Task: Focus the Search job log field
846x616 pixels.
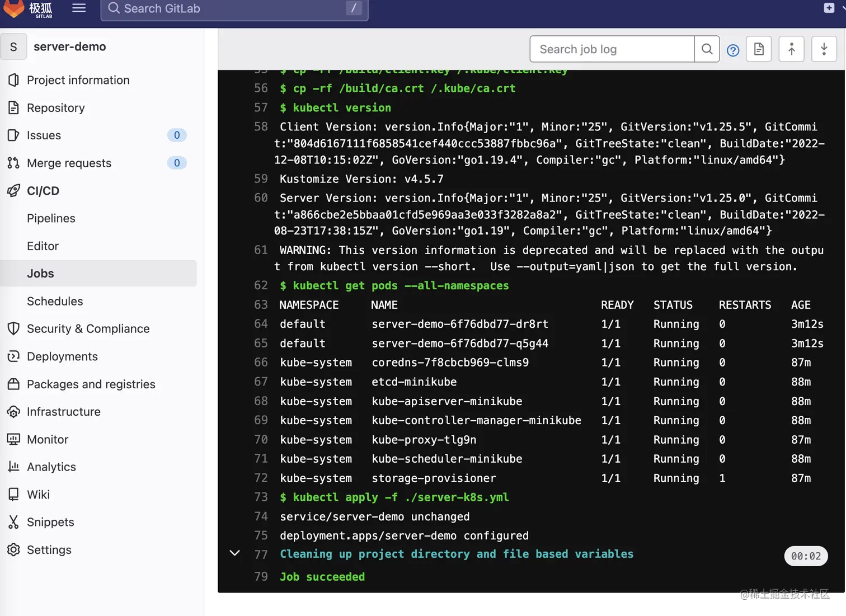Action: tap(612, 49)
